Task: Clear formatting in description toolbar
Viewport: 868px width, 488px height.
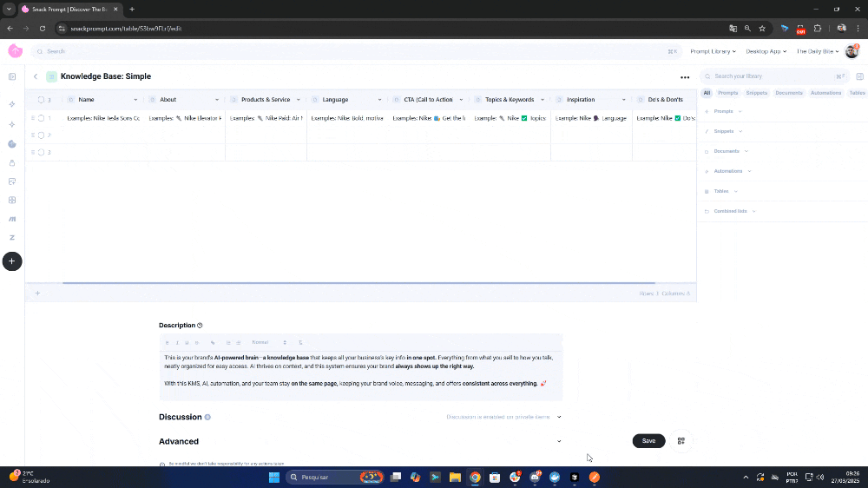Action: (x=300, y=343)
